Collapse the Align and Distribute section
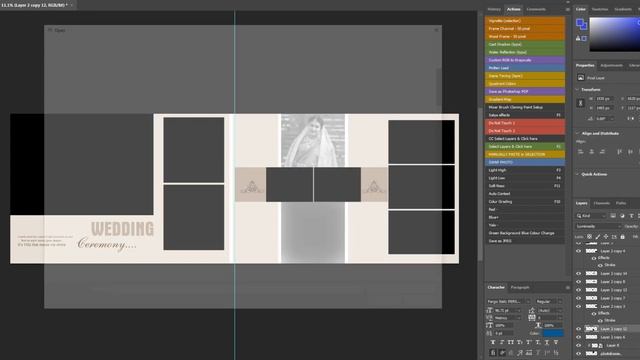This screenshot has height=360, width=640. click(x=577, y=133)
